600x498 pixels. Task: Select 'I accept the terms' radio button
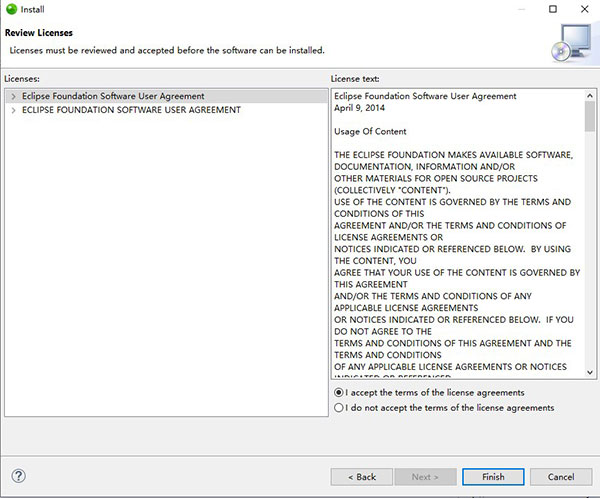(340, 393)
